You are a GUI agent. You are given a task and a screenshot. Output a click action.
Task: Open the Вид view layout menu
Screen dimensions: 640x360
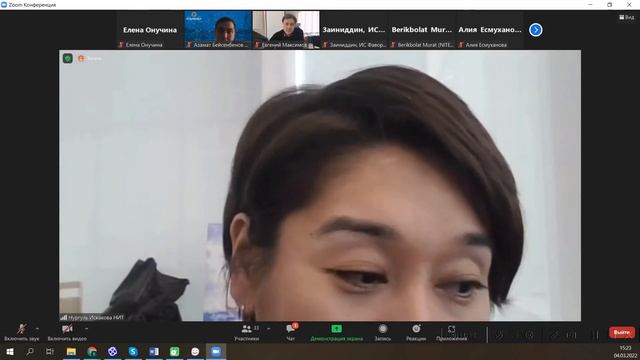[x=627, y=17]
